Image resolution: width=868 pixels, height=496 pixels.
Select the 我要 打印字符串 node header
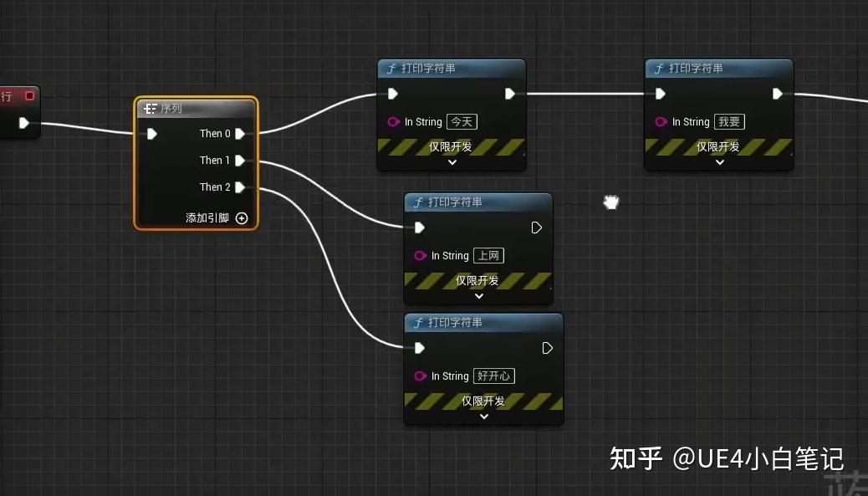[719, 69]
